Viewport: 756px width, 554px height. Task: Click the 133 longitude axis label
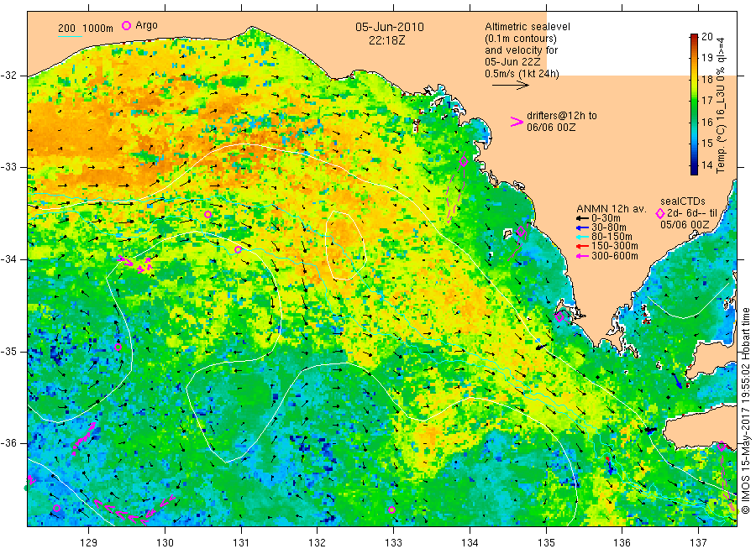pyautogui.click(x=393, y=543)
